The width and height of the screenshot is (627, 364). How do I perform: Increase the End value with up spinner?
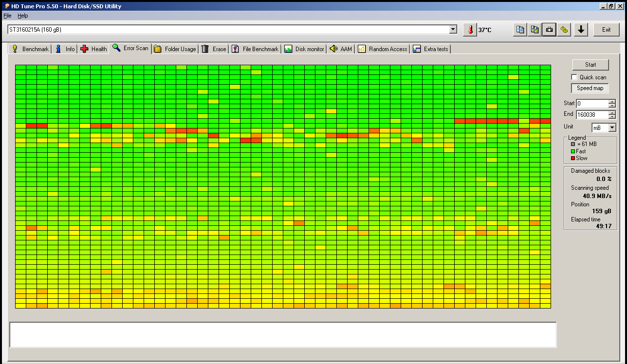coord(612,113)
